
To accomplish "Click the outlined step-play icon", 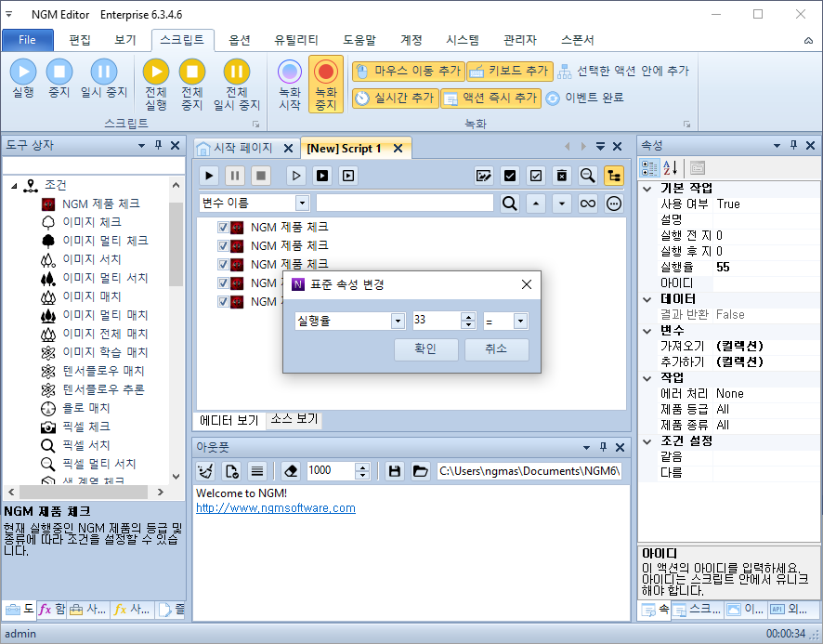I will pos(296,176).
